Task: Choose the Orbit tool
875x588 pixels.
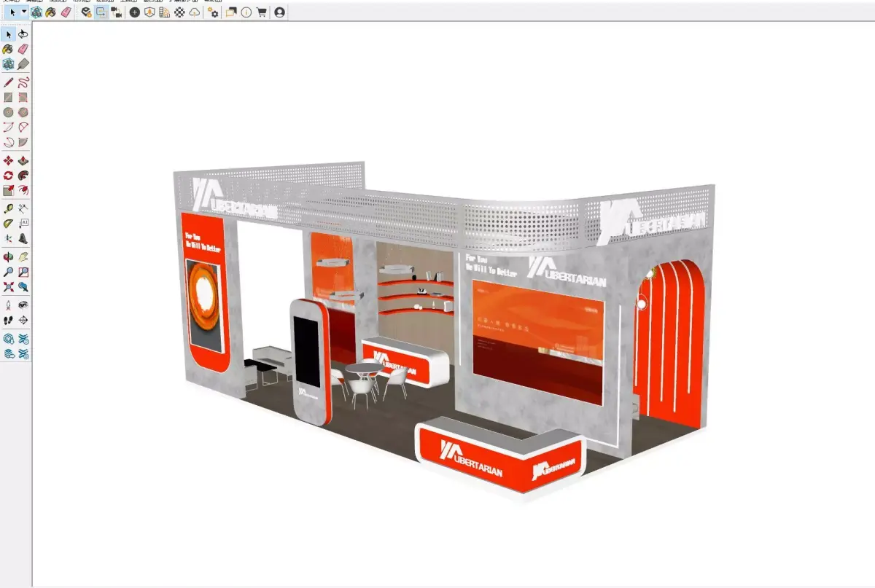Action: coord(8,256)
